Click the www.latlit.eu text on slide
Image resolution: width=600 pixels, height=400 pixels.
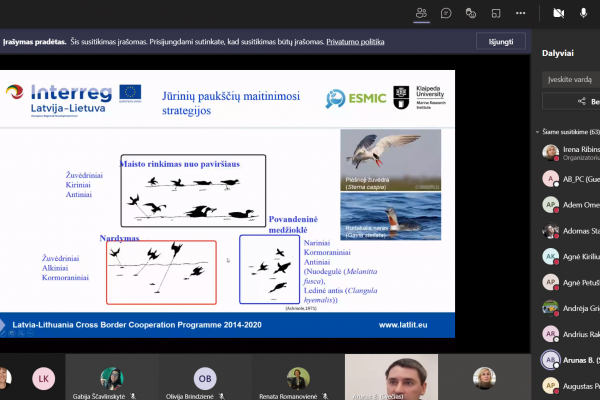click(x=403, y=325)
